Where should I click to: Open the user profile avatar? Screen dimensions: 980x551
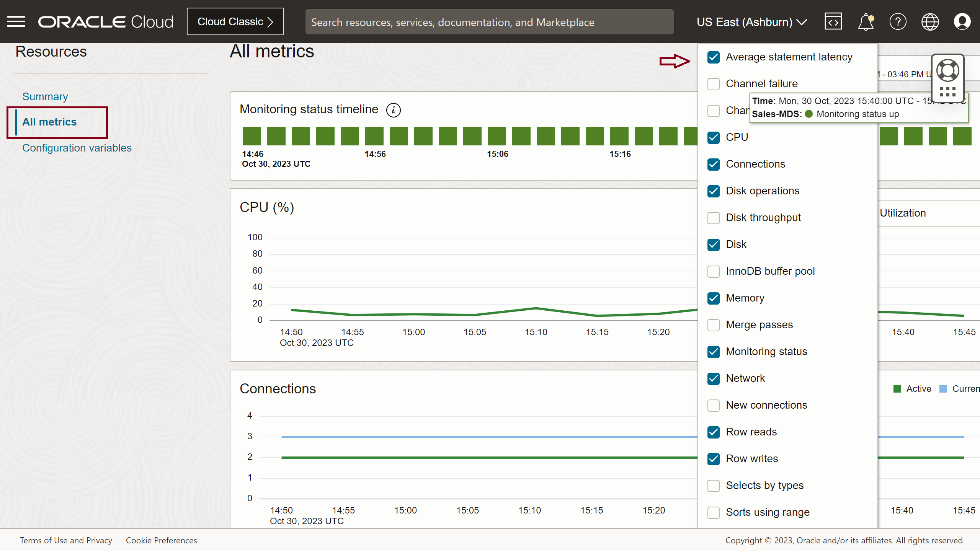click(962, 21)
